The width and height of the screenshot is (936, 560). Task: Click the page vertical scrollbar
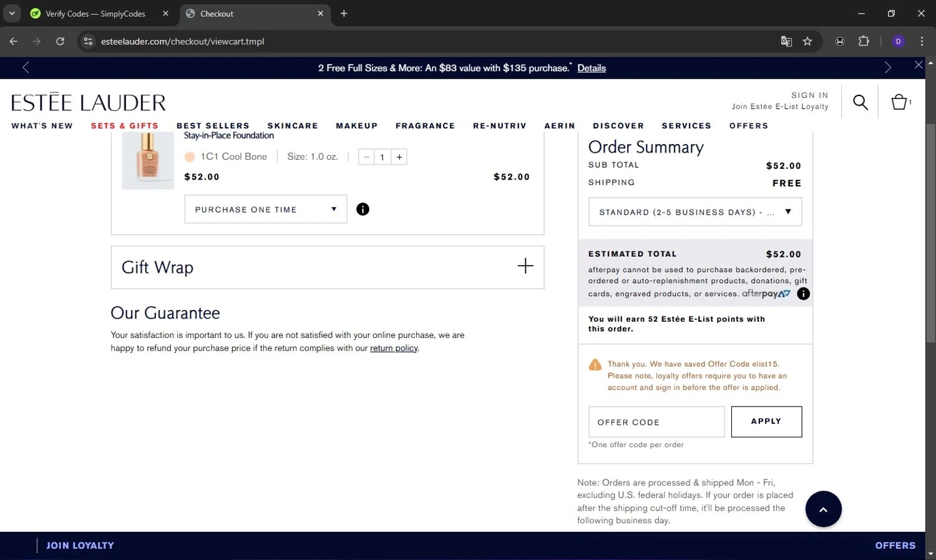930,233
